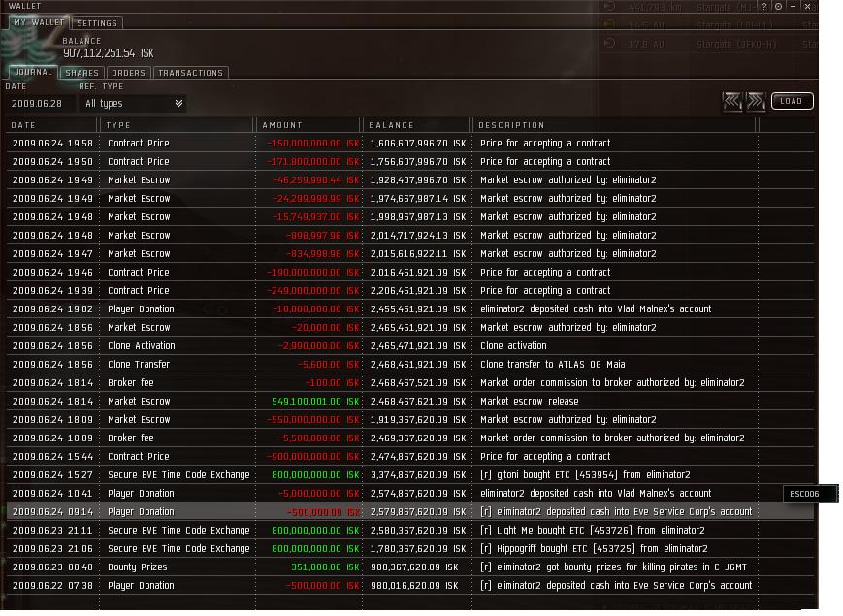Select the Journal tab

pyautogui.click(x=33, y=72)
